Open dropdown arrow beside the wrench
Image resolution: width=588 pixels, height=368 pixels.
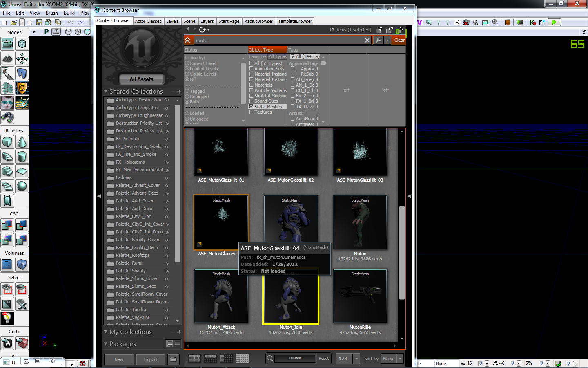coord(388,40)
